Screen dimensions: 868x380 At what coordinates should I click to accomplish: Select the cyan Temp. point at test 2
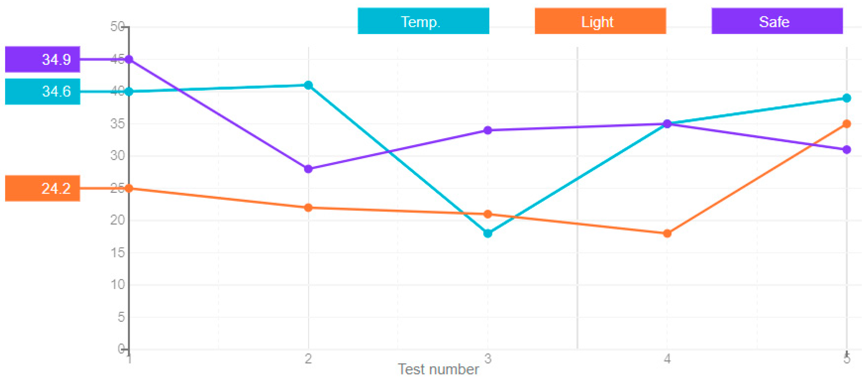coord(308,85)
